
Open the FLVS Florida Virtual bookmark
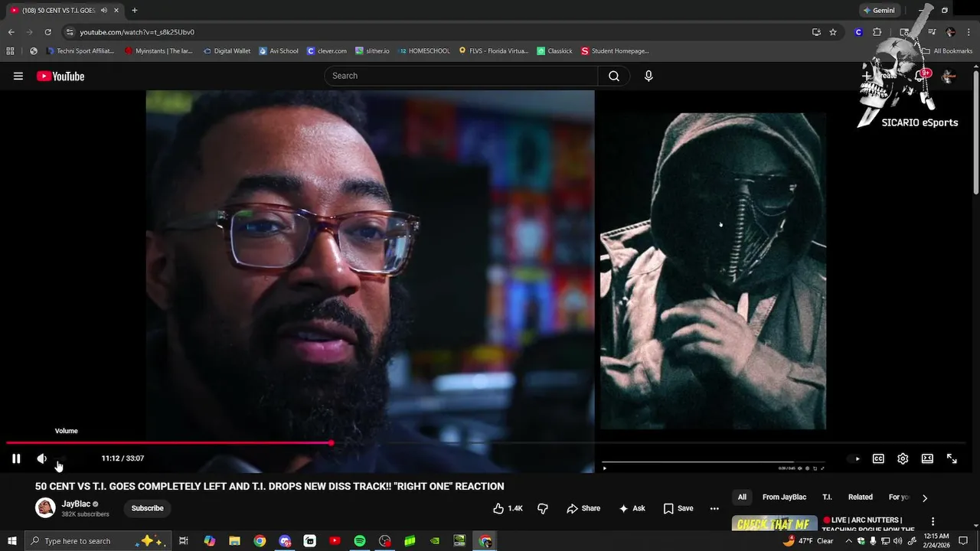pyautogui.click(x=493, y=51)
